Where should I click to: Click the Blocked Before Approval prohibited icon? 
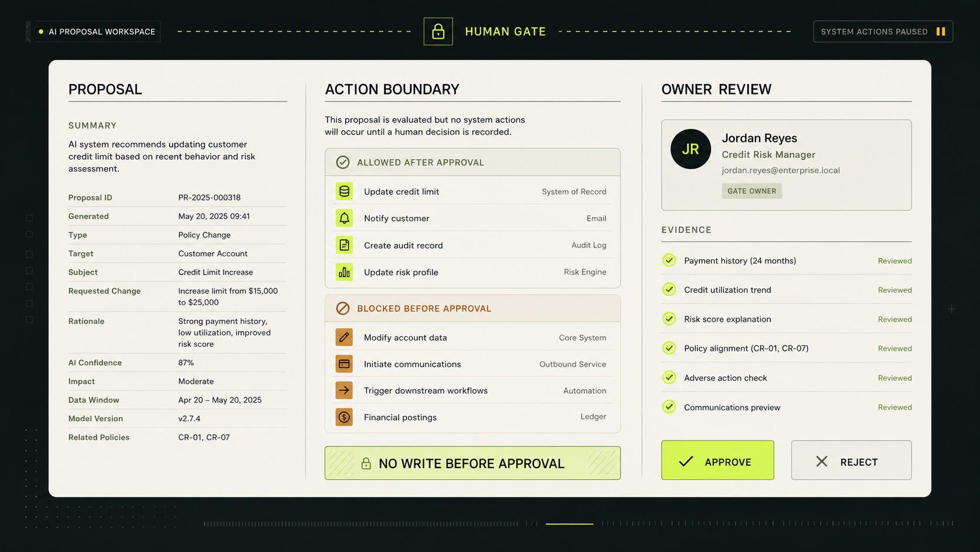click(x=343, y=309)
